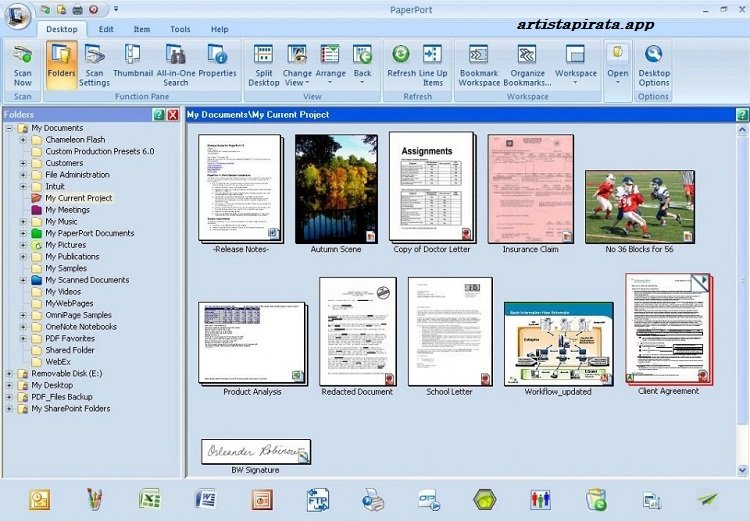Viewport: 750px width, 521px height.
Task: Toggle the Folders pane button
Action: tap(61, 66)
